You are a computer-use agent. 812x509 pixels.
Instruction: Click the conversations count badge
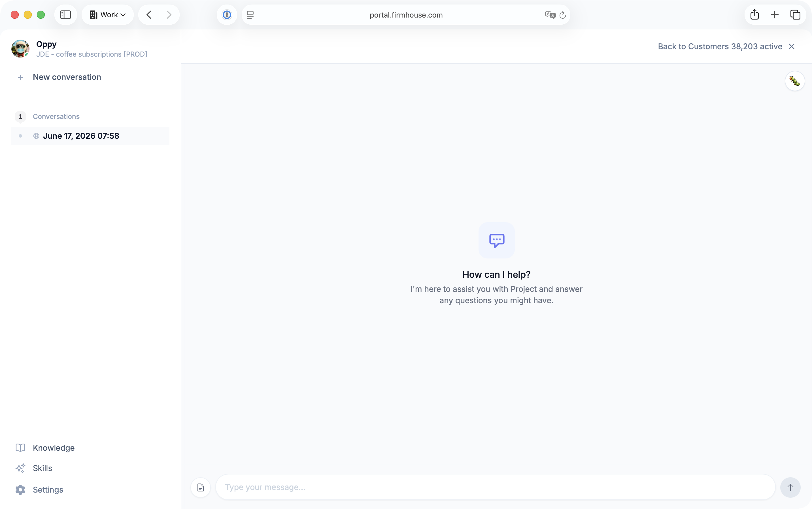[x=20, y=117]
